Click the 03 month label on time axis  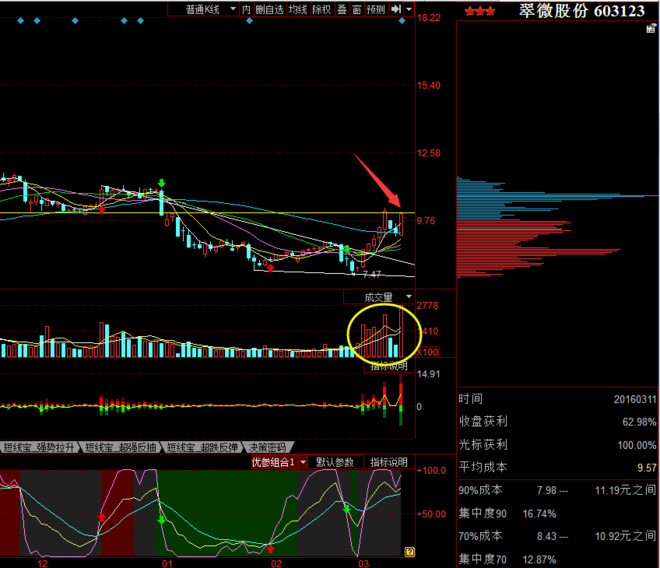point(363,563)
